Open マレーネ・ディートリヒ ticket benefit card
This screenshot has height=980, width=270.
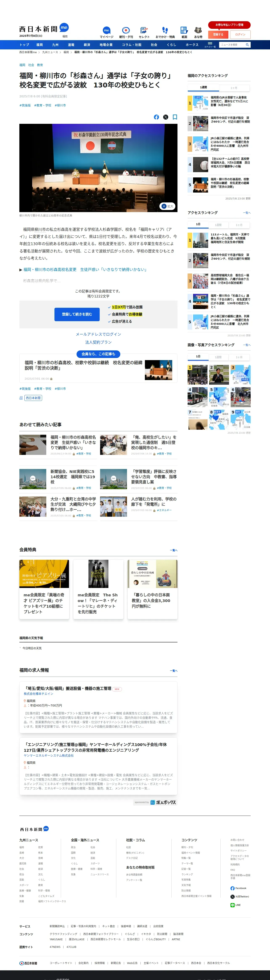point(98,589)
